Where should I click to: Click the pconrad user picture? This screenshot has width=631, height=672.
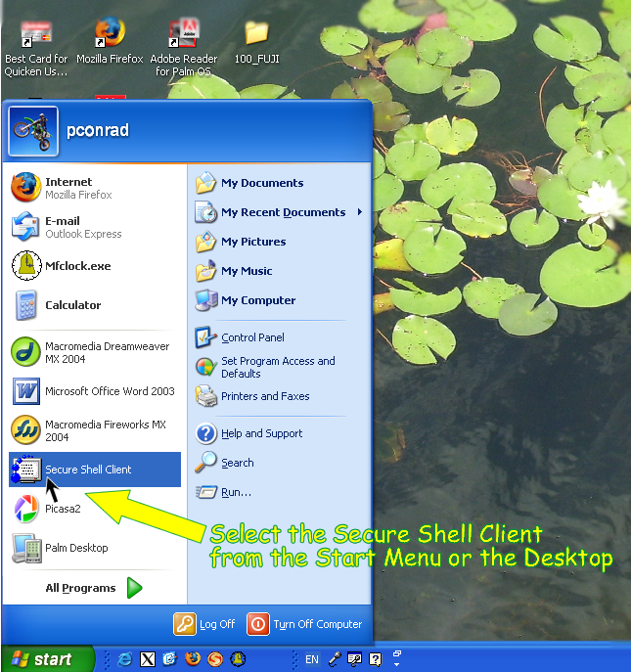[33, 131]
